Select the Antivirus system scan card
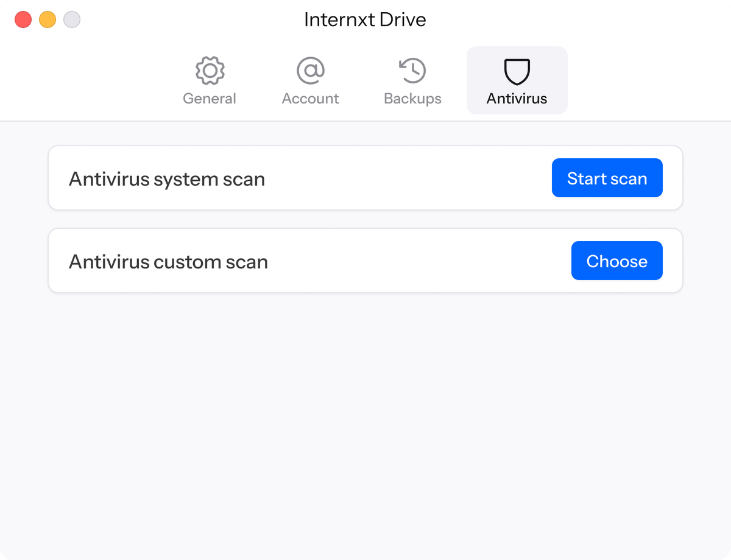This screenshot has height=560, width=731. [x=365, y=178]
